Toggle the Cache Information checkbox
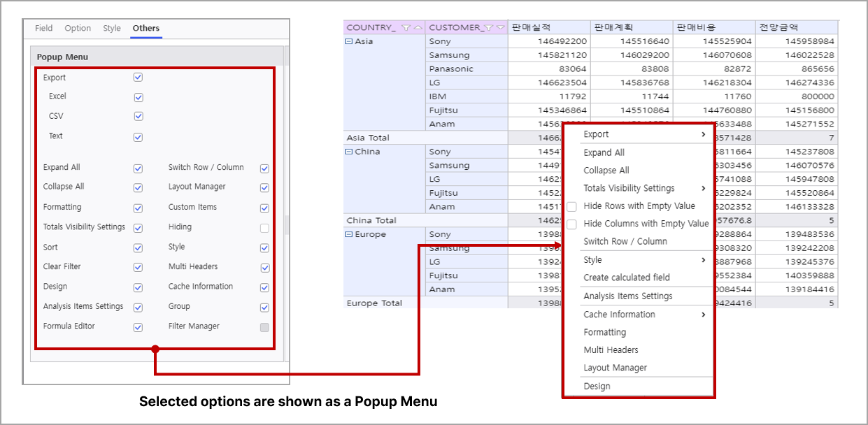 tap(264, 287)
